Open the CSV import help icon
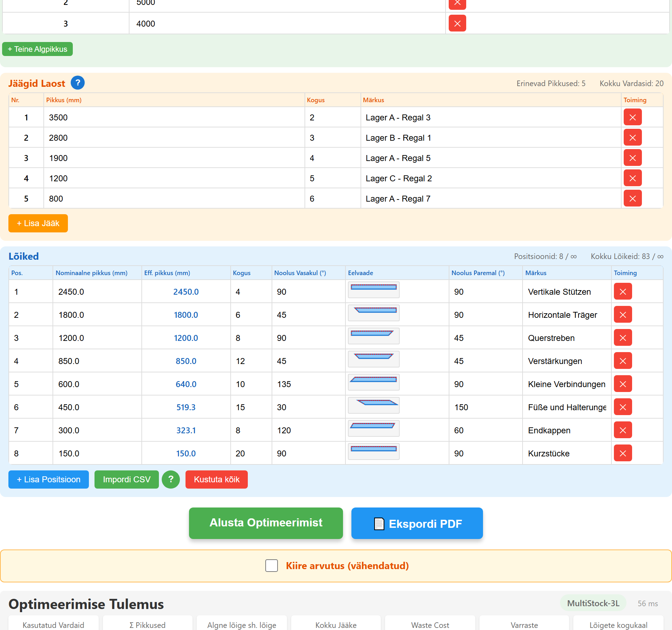 pyautogui.click(x=171, y=479)
